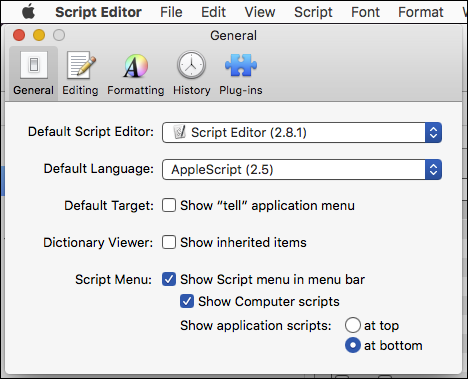Open the View menu
Viewport: 468px width, 379px height.
pyautogui.click(x=260, y=12)
